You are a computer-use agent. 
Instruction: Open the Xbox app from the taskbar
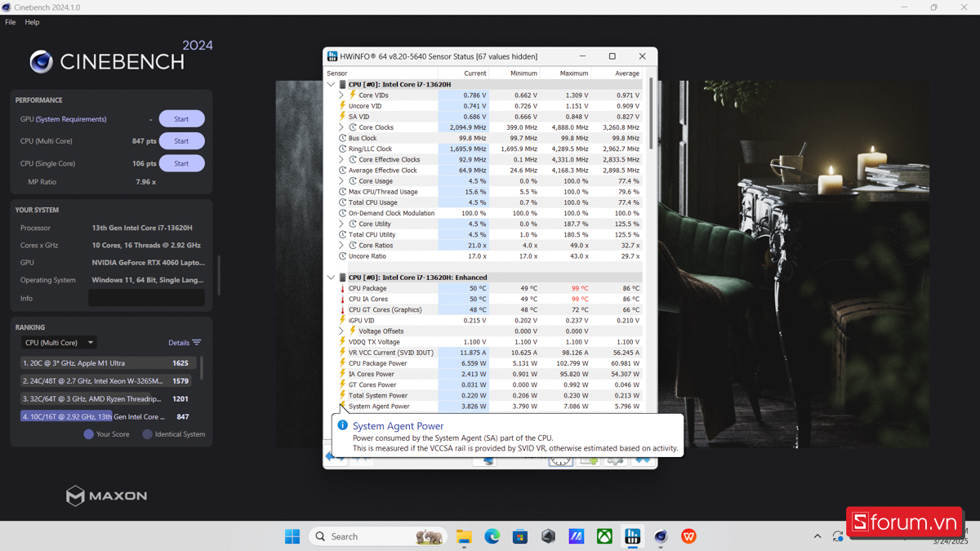tap(604, 536)
